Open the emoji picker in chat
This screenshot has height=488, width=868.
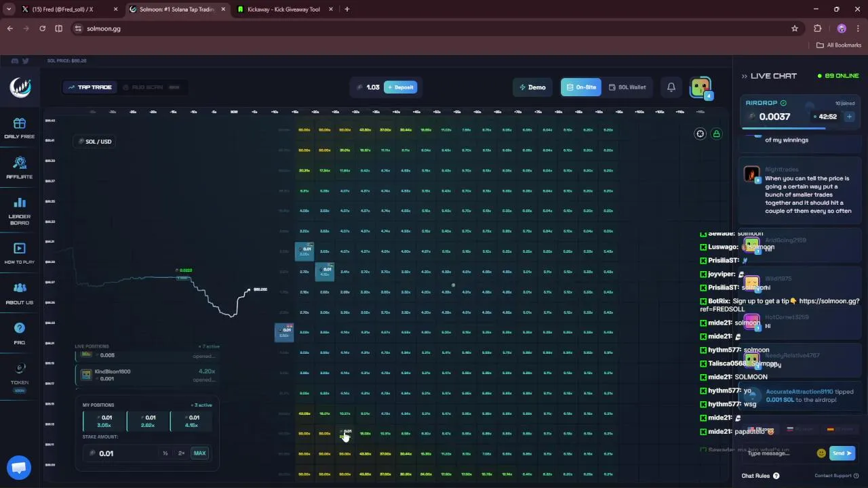click(x=821, y=453)
